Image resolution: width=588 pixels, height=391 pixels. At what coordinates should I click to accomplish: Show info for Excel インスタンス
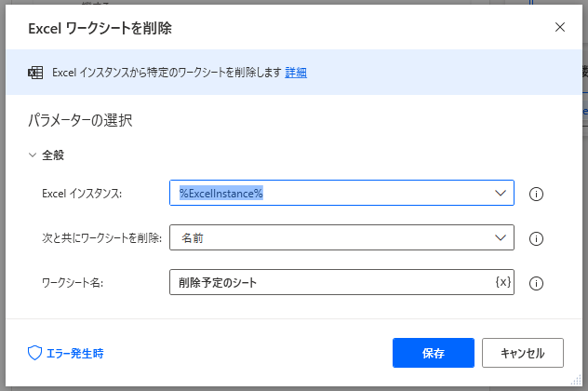coord(536,194)
